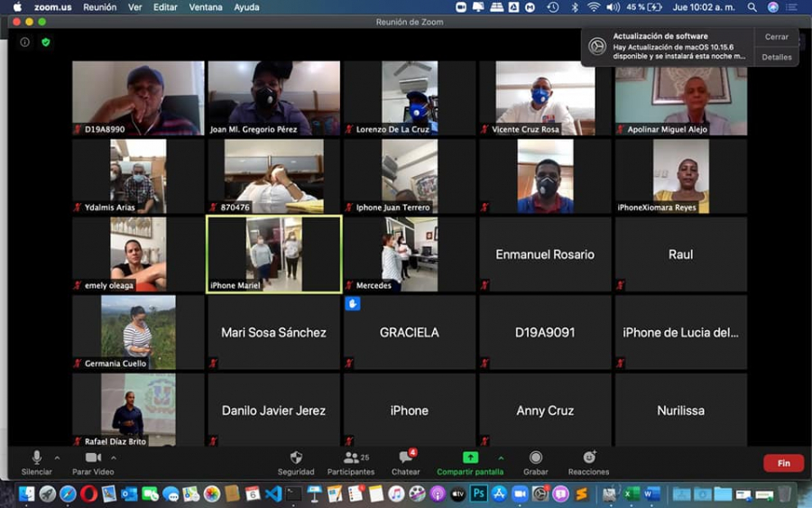Open Photoshop from the Dock
The height and width of the screenshot is (508, 812).
[479, 494]
